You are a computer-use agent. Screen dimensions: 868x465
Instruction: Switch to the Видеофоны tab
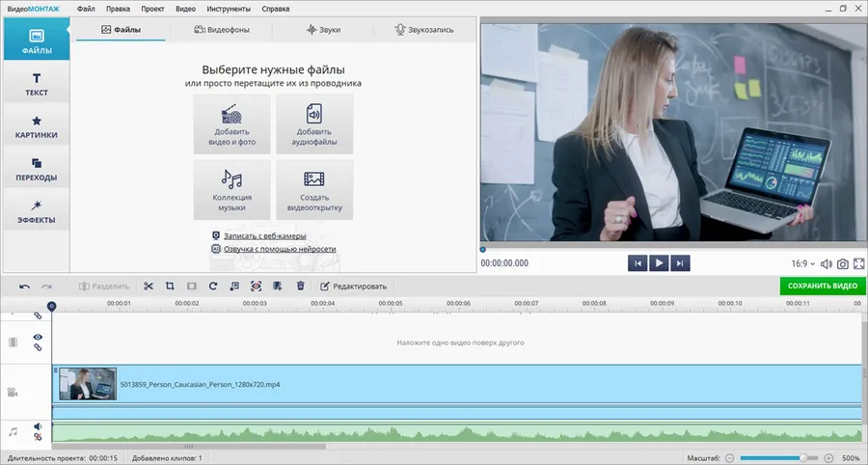tap(222, 29)
